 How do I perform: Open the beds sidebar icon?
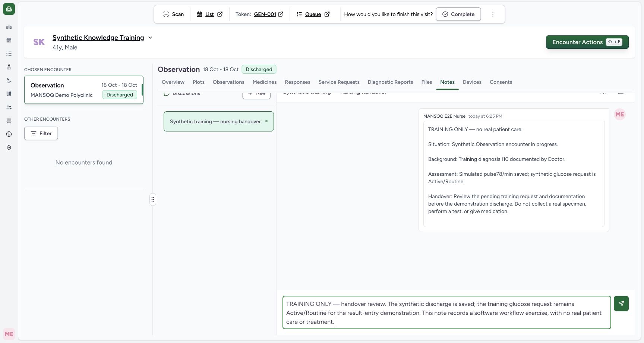9,121
